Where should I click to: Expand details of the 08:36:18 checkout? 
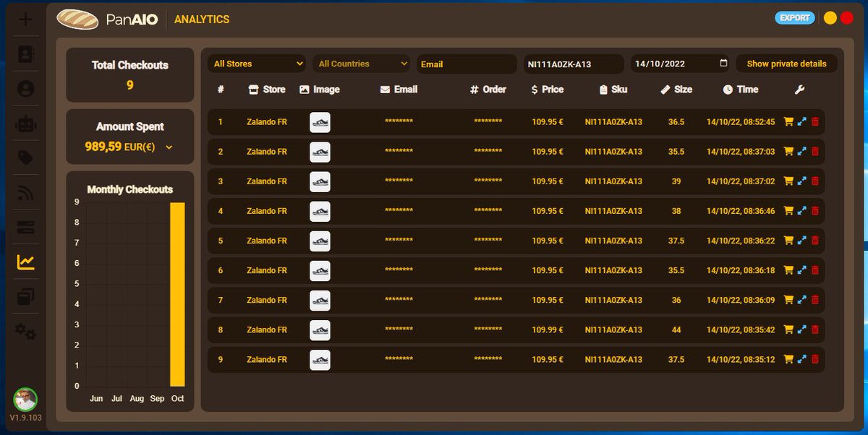tap(801, 270)
